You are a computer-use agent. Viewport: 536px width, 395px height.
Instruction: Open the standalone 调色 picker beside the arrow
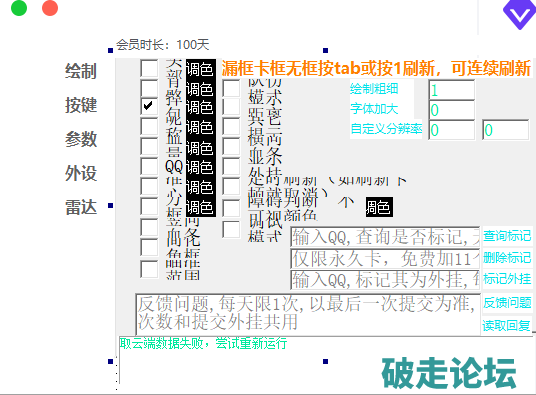coord(379,207)
